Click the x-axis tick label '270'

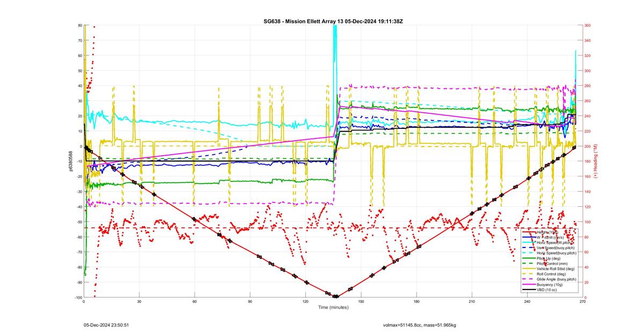pos(582,302)
